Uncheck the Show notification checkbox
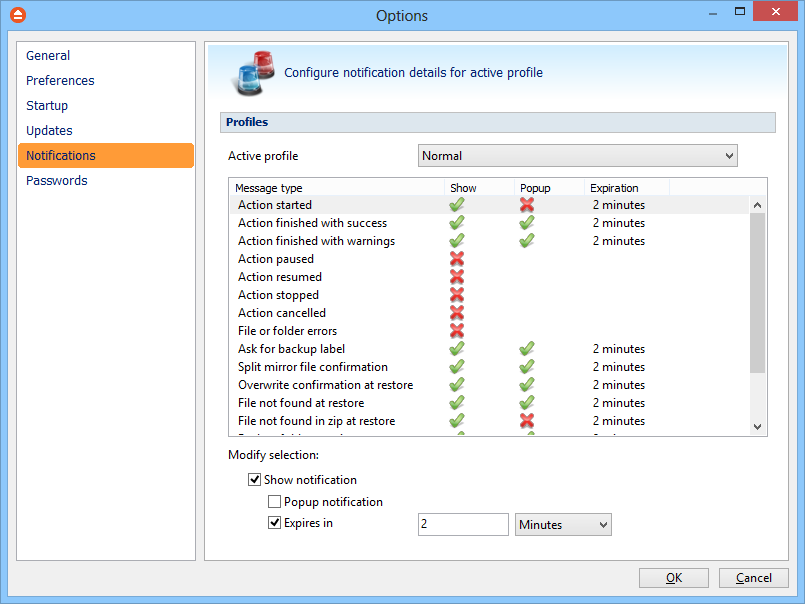Viewport: 805px width, 604px height. pyautogui.click(x=255, y=480)
